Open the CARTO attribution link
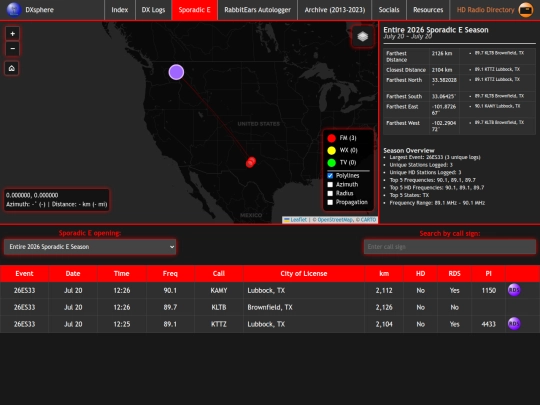This screenshot has width=540, height=405. (368, 220)
